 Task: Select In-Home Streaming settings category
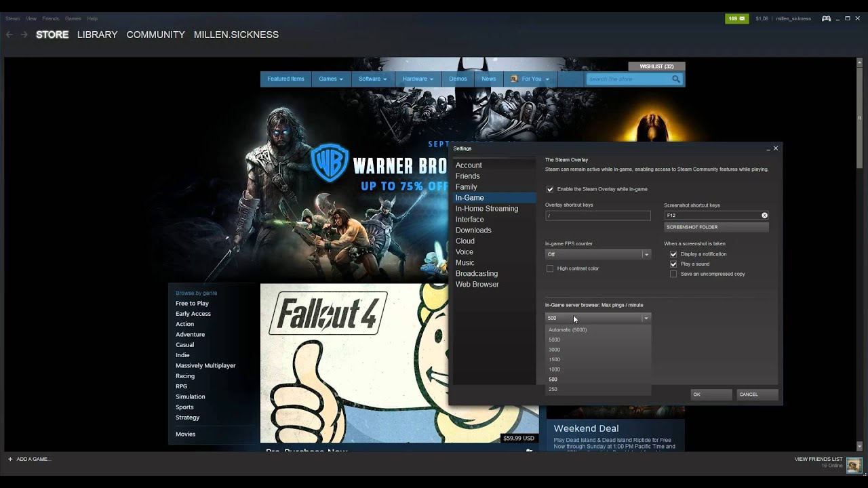(x=494, y=209)
